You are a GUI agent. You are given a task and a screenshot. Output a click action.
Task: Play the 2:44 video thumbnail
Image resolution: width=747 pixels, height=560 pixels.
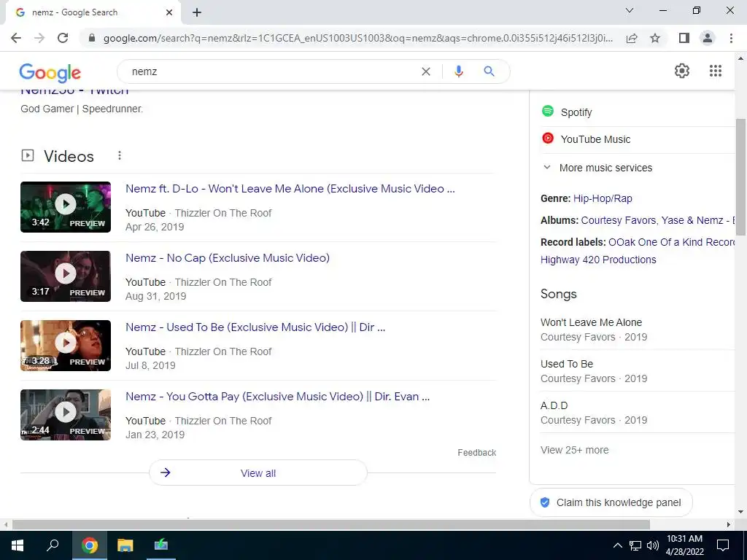(x=65, y=415)
